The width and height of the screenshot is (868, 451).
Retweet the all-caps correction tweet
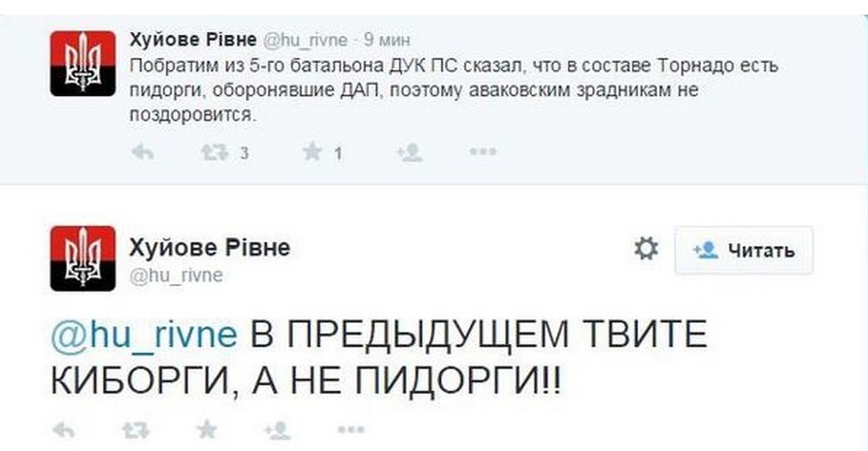(133, 429)
